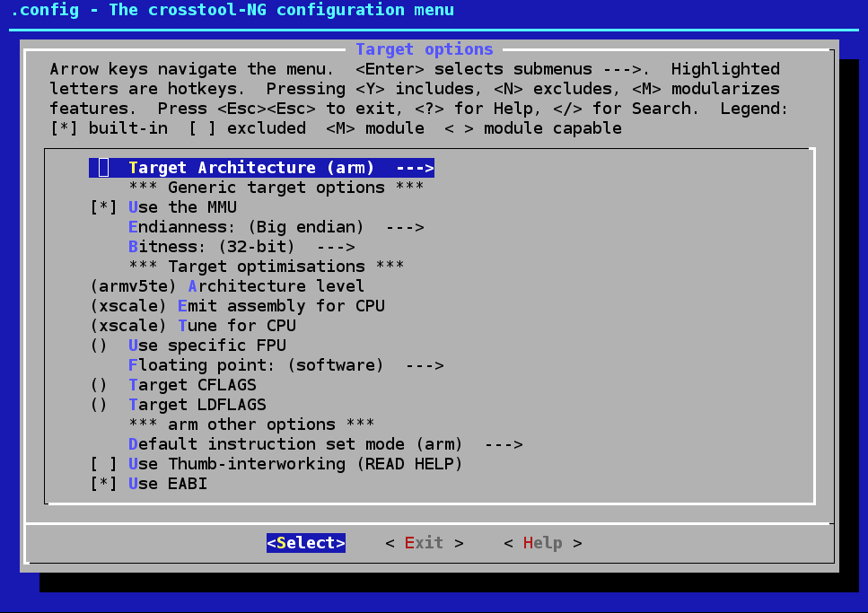This screenshot has width=868, height=613.
Task: Select the Use specific FPU entry
Action: tap(189, 346)
